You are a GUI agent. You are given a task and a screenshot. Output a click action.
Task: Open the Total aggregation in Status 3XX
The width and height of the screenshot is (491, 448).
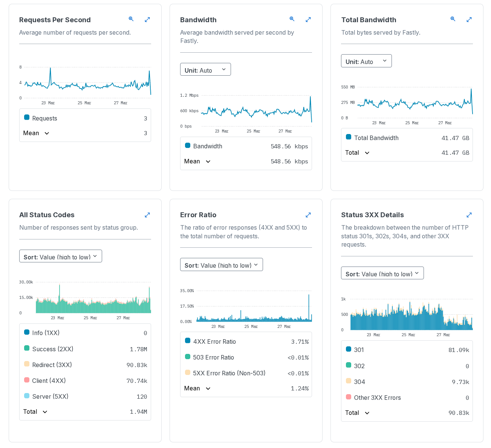(357, 413)
